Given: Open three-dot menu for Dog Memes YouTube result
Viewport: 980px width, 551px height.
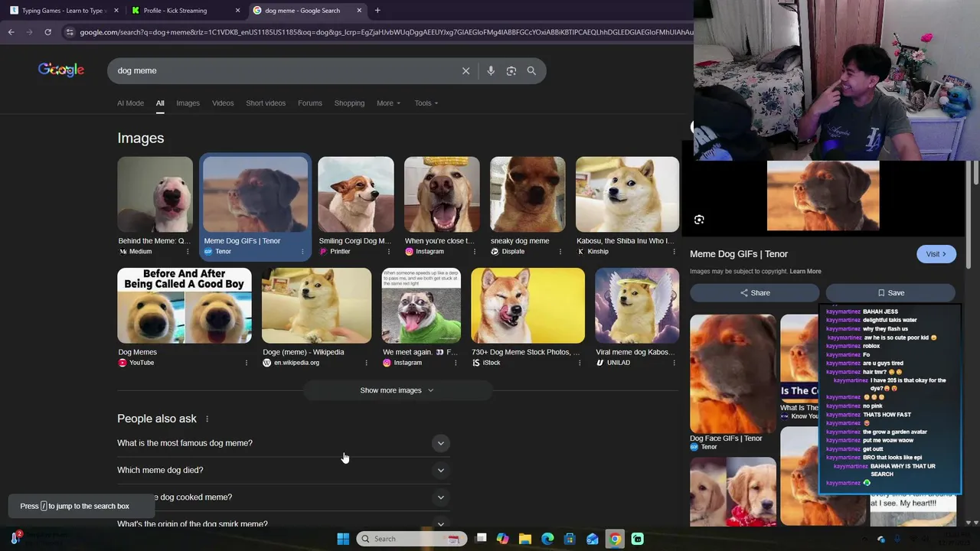Looking at the screenshot, I should click(x=246, y=363).
